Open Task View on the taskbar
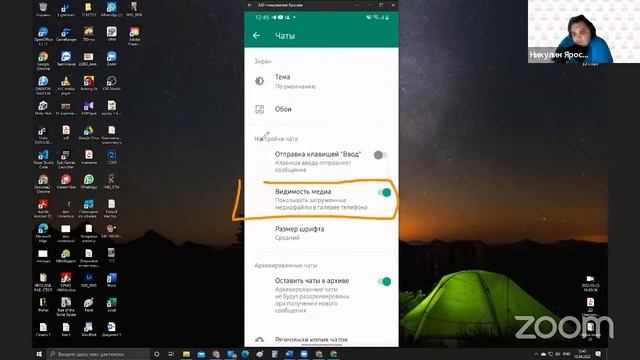This screenshot has height=360, width=640. (x=171, y=354)
